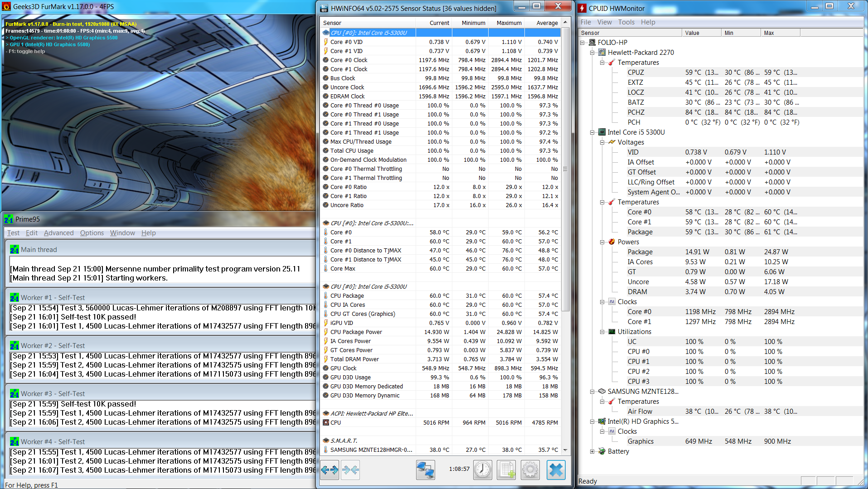This screenshot has width=868, height=489.
Task: Click the Intel HD Graphics card icon in HWMonitor
Action: pos(602,421)
